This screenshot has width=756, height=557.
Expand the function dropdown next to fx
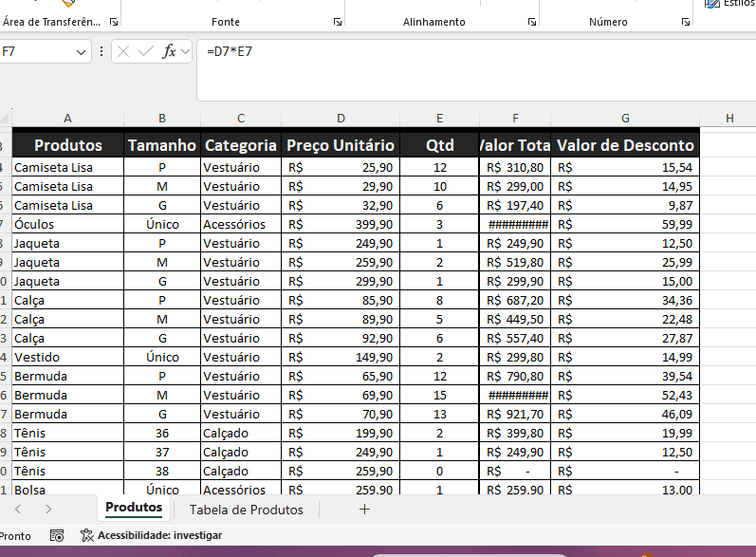(x=185, y=51)
